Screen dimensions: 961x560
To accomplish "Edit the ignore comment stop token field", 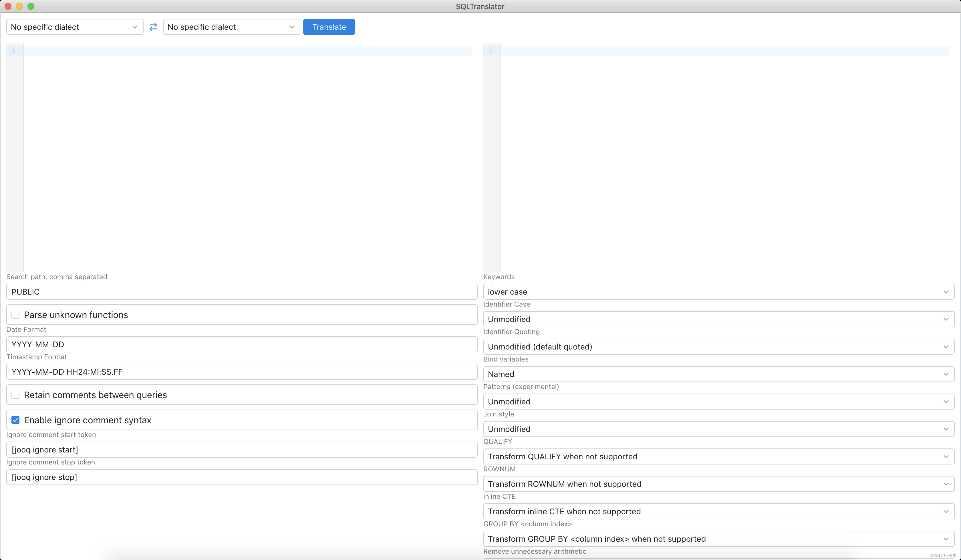I will point(242,477).
